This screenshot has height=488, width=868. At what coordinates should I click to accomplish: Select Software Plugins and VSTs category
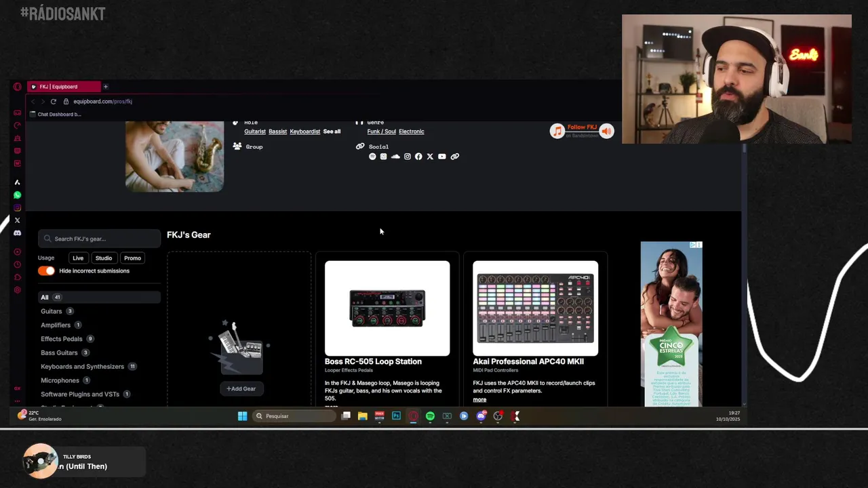click(80, 394)
